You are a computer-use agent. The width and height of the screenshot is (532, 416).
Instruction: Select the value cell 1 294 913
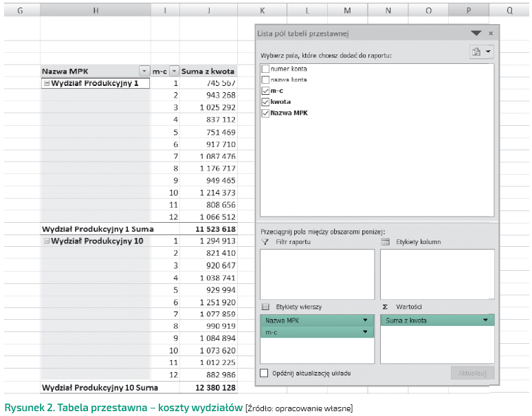pos(208,241)
